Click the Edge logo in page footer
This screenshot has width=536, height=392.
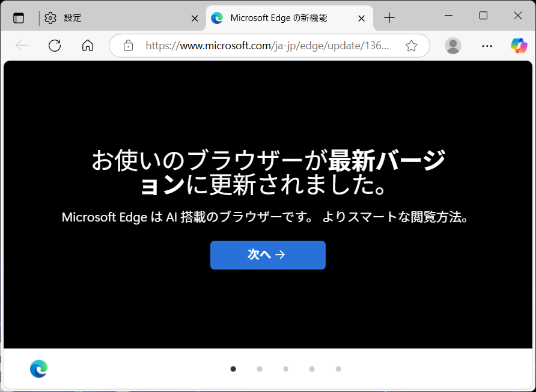click(38, 369)
